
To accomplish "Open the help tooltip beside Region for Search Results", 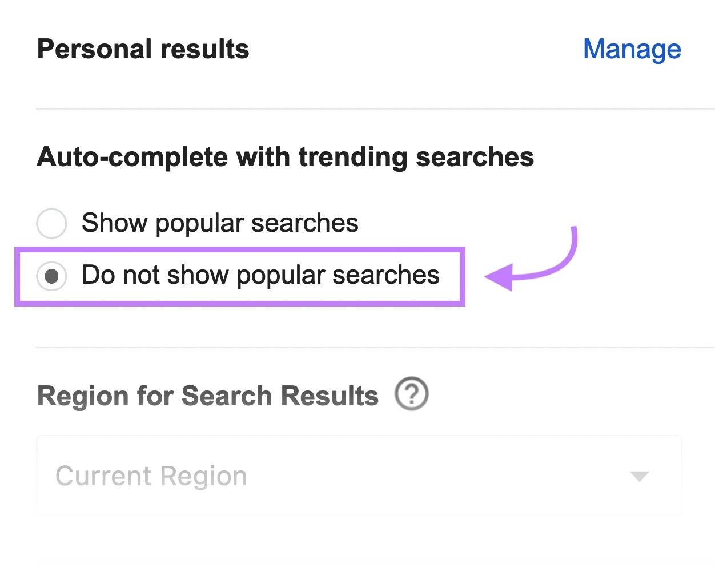I will click(x=412, y=394).
